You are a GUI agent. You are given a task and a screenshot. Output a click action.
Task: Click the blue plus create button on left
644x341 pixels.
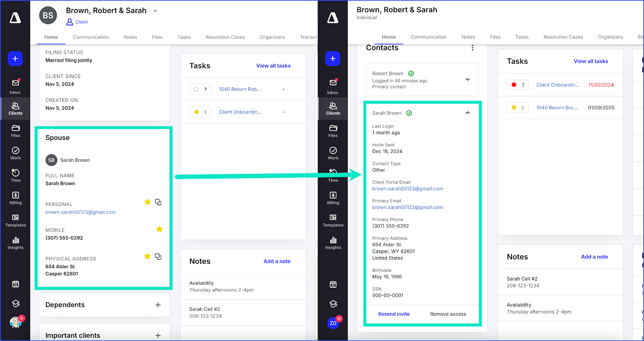tap(15, 59)
